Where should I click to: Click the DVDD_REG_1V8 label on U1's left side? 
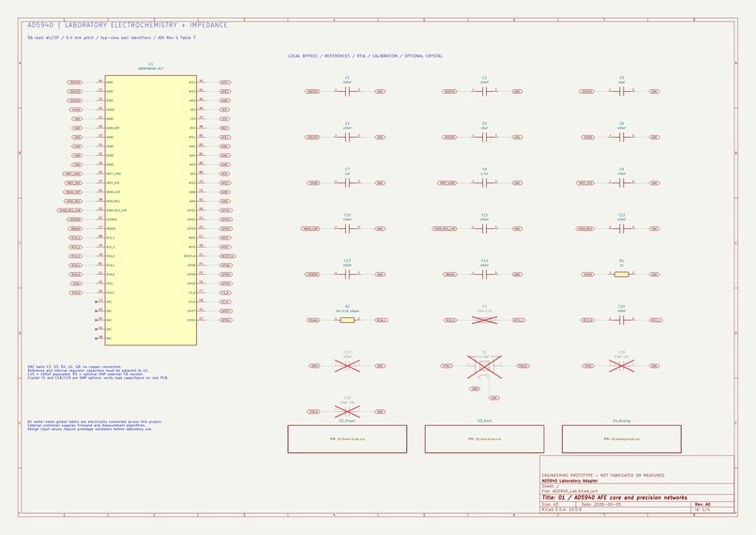point(69,210)
